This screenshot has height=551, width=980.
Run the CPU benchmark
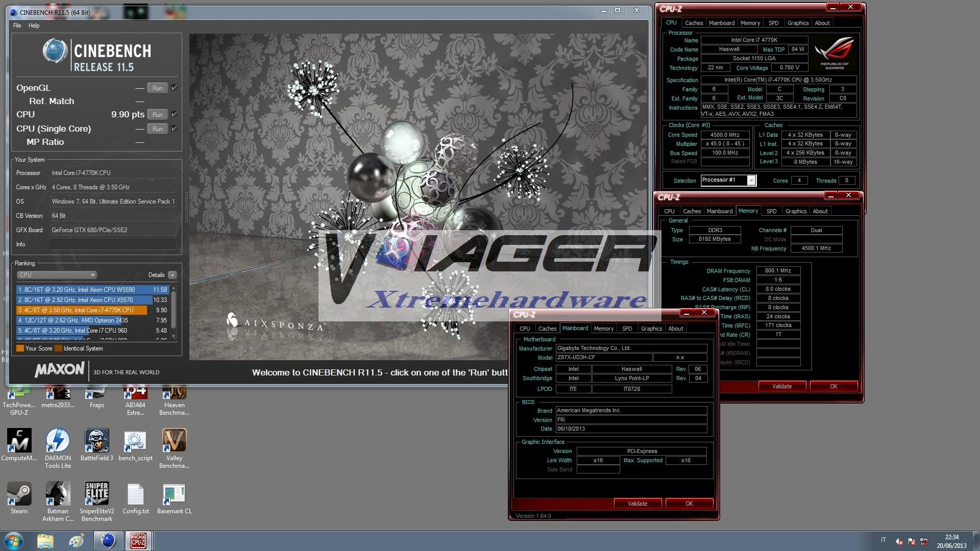(x=157, y=115)
